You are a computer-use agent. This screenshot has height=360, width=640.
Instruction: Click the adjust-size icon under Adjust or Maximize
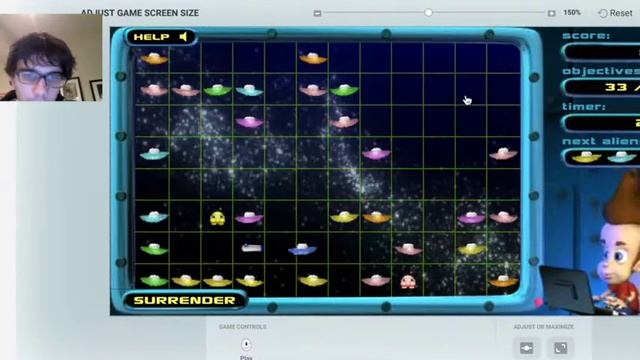[527, 348]
